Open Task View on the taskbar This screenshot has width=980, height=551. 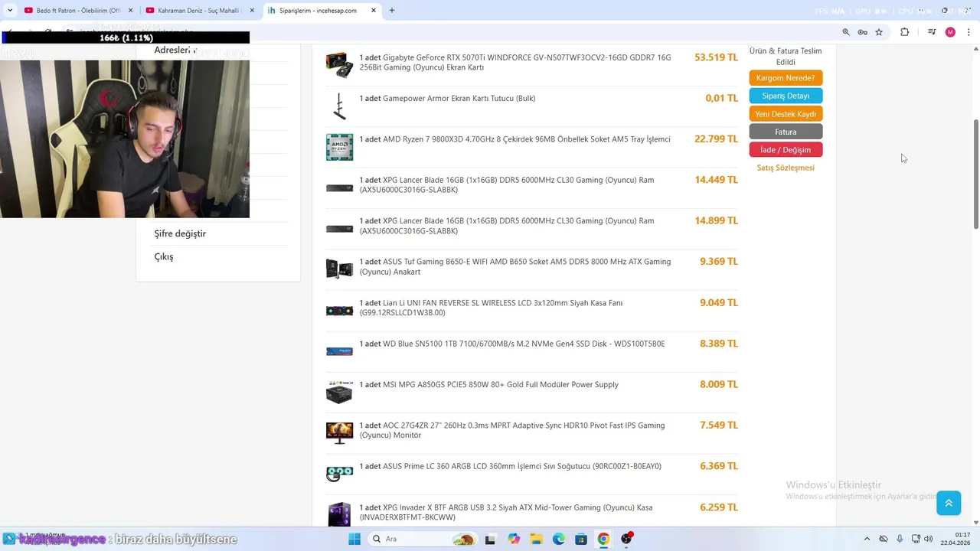pyautogui.click(x=490, y=539)
